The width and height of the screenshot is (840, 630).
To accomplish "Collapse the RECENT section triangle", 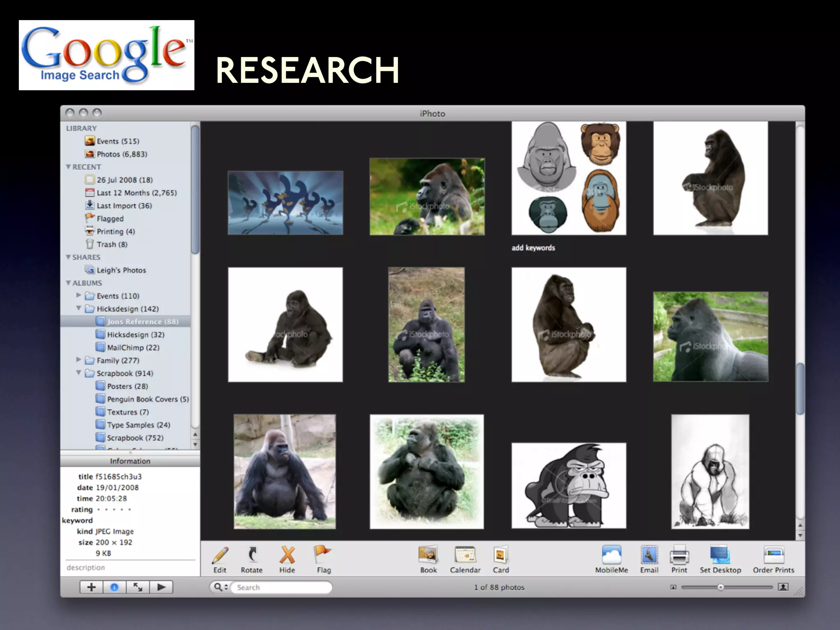I will [68, 167].
